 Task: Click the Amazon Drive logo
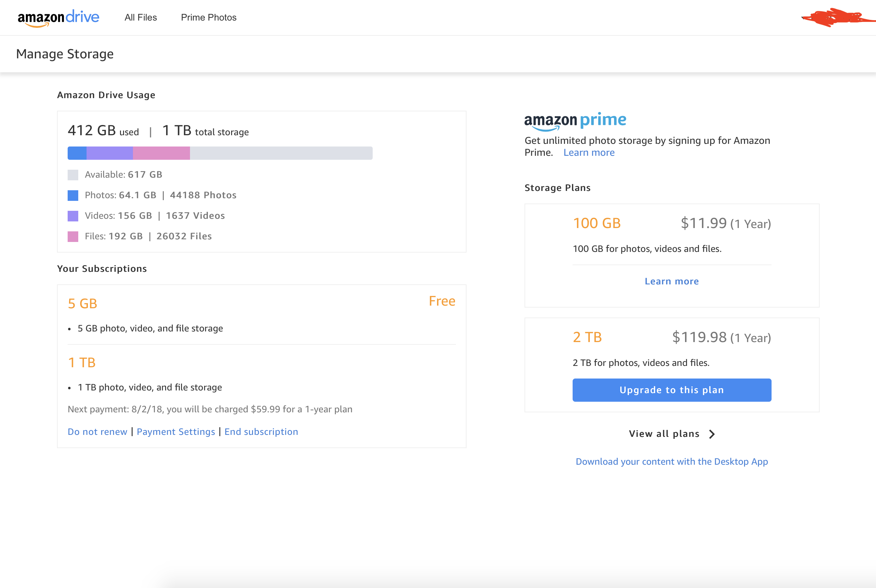point(59,18)
